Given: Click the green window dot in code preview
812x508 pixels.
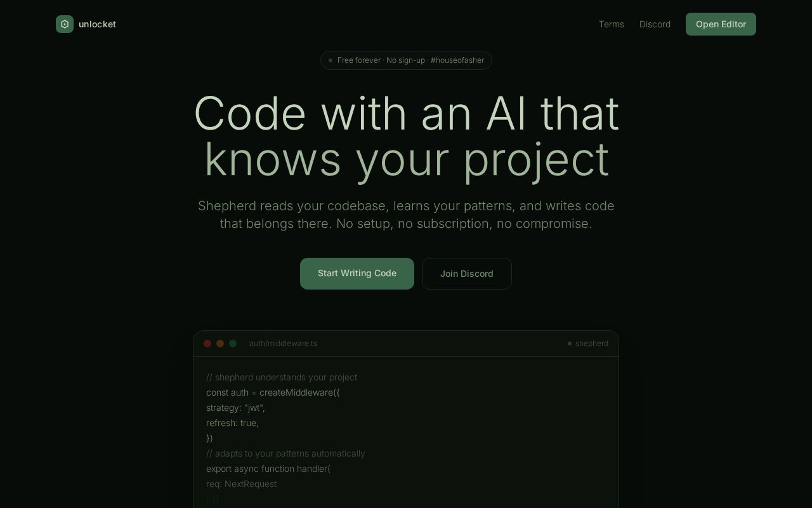Looking at the screenshot, I should click(x=233, y=344).
